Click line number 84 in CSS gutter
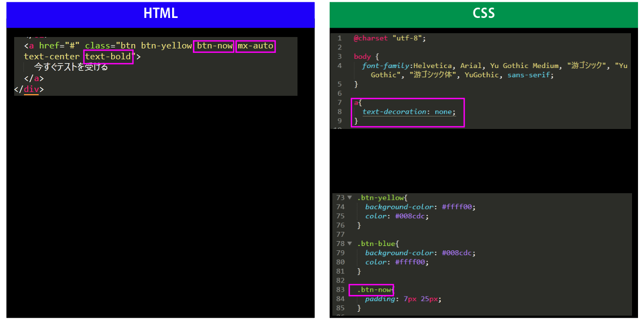This screenshot has width=644, height=320. [341, 299]
